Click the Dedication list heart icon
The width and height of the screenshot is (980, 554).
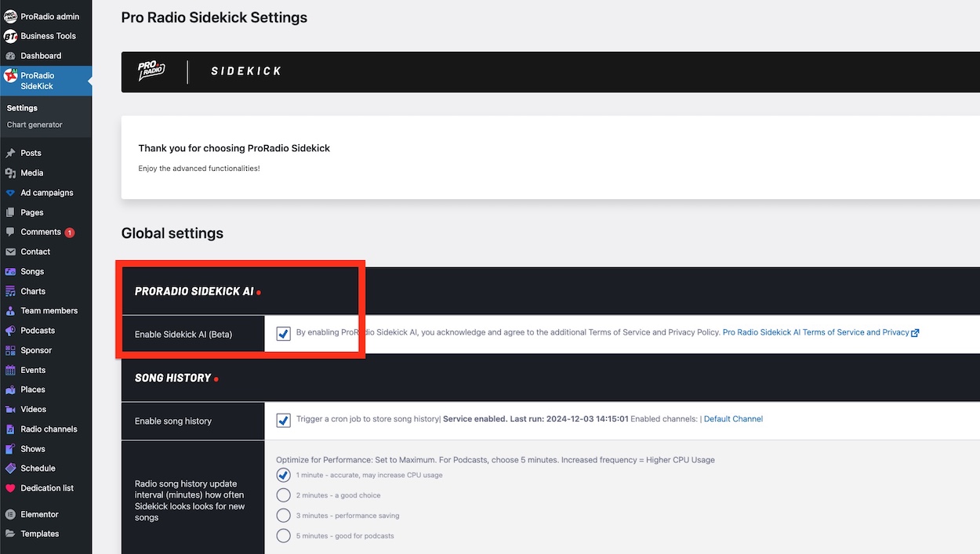[10, 488]
